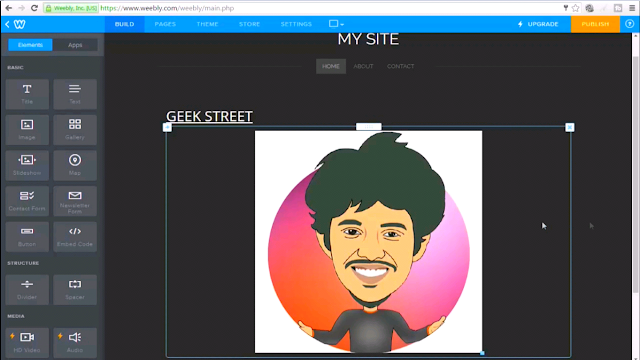Click the image element top-left move handle

click(167, 127)
